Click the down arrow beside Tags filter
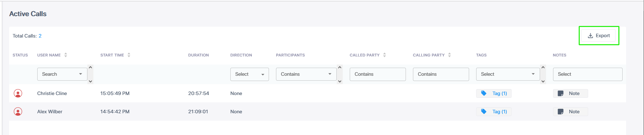 point(543,81)
